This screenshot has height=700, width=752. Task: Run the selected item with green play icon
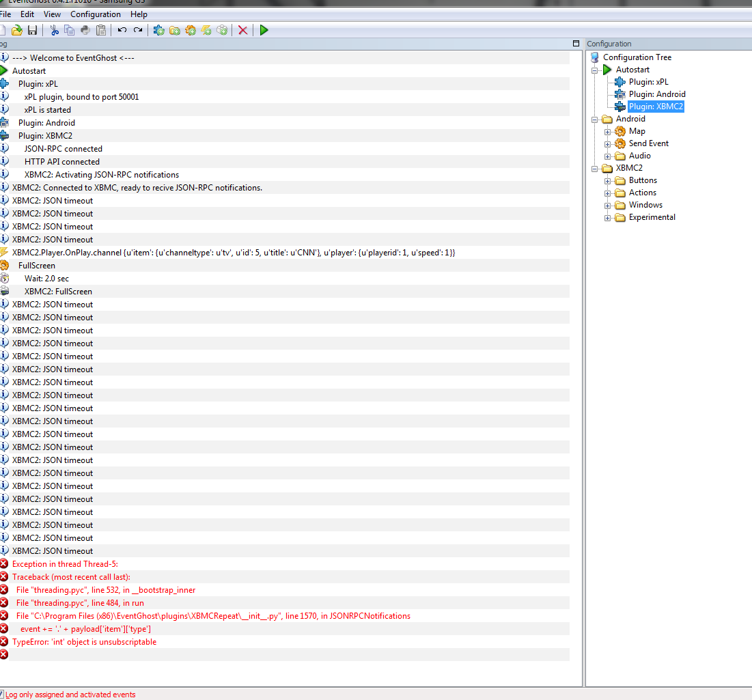[x=264, y=30]
